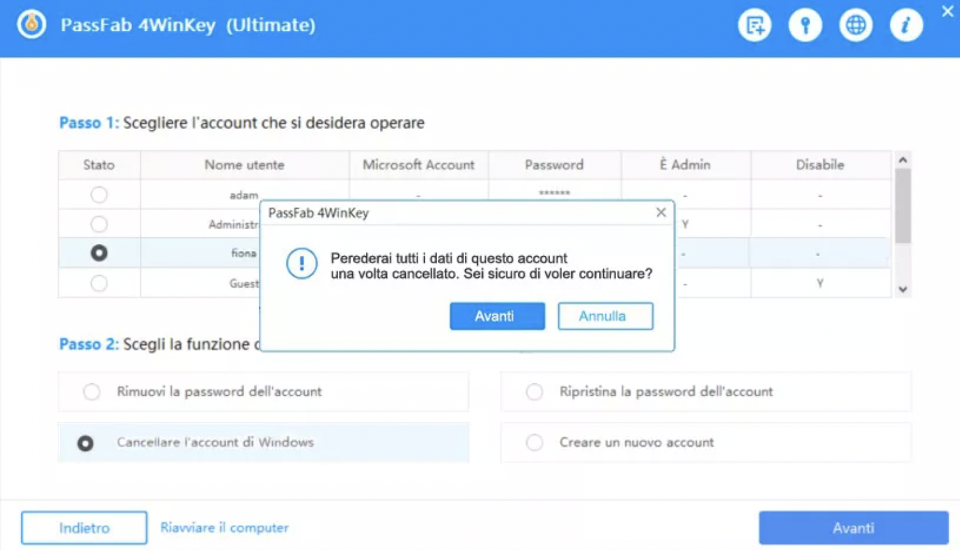The width and height of the screenshot is (960, 550).
Task: Choose Cancellare l'account di Windows option
Action: click(x=263, y=442)
